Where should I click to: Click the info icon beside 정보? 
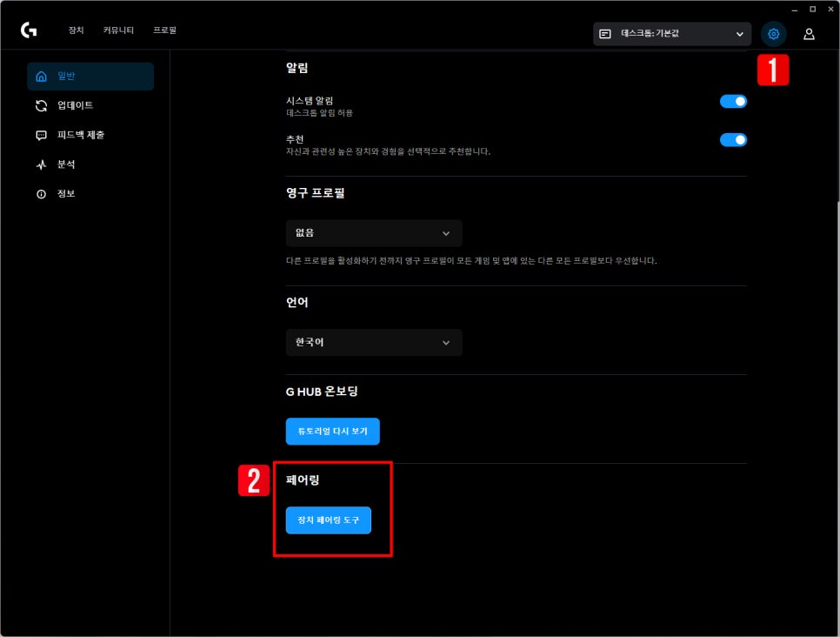coord(41,194)
